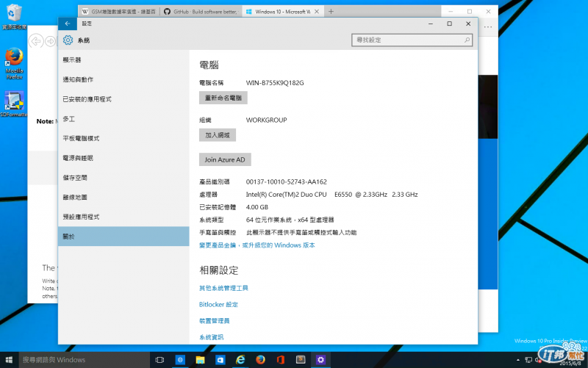This screenshot has width=588, height=368.
Task: Launch Firefox from the taskbar
Action: (260, 360)
